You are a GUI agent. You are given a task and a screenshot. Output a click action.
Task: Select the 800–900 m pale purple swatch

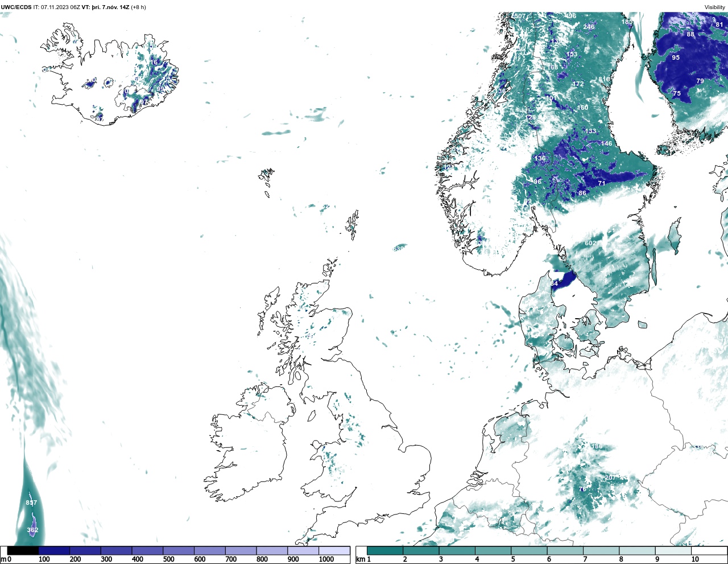point(272,550)
